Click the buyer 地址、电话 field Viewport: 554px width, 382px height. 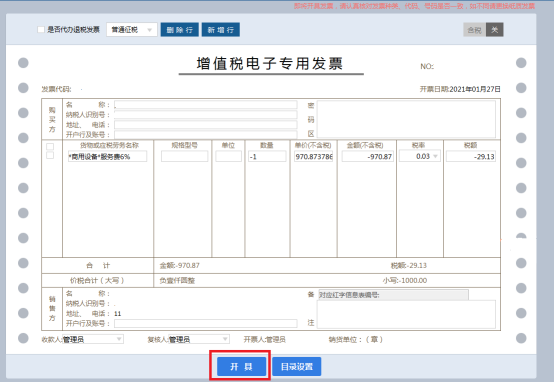206,125
